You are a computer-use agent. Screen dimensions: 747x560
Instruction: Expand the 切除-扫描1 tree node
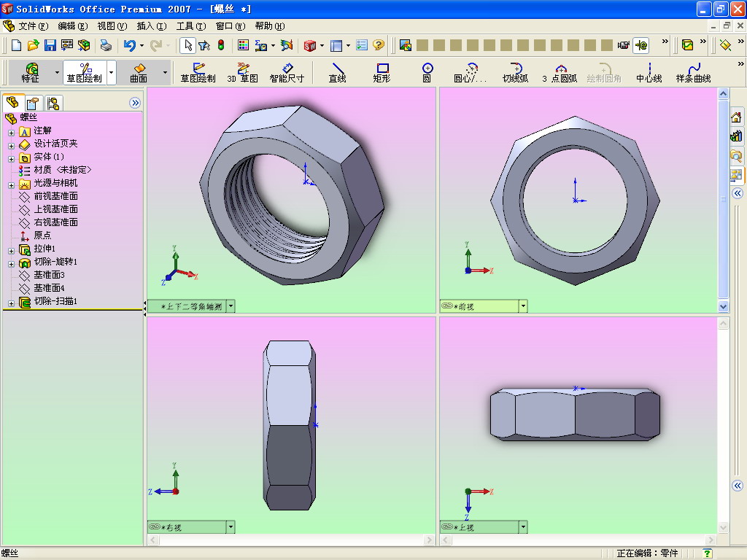point(11,303)
